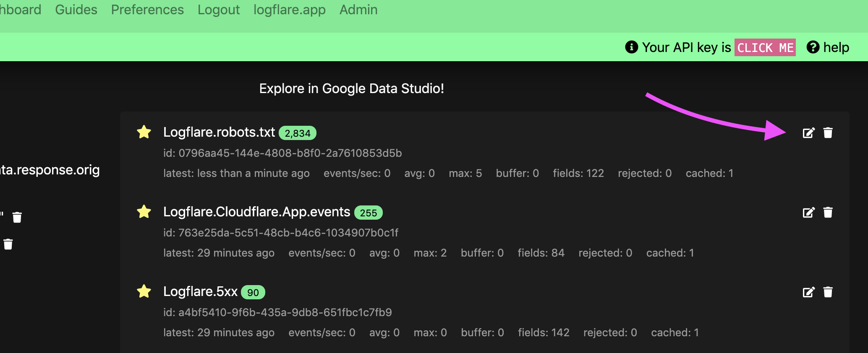This screenshot has height=353, width=868.
Task: Edit the Logflare.Cloudflare.App.events source
Action: coord(808,213)
